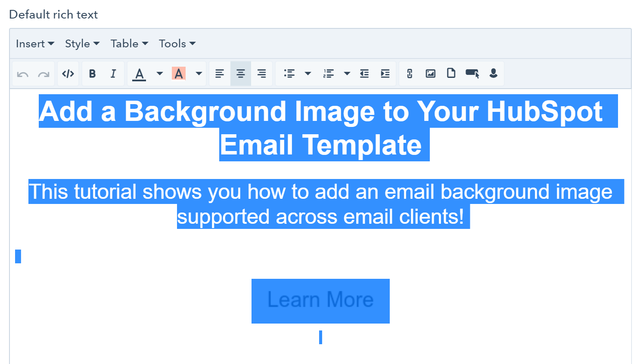Insert a document with the file icon
Viewport: 643px width, 364px height.
point(451,73)
